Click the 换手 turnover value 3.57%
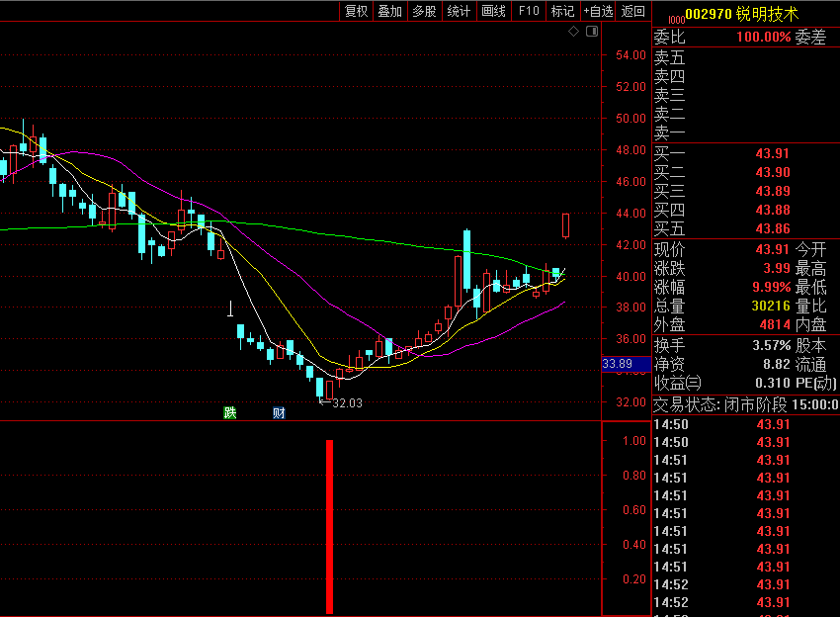840x617 pixels. [x=772, y=345]
